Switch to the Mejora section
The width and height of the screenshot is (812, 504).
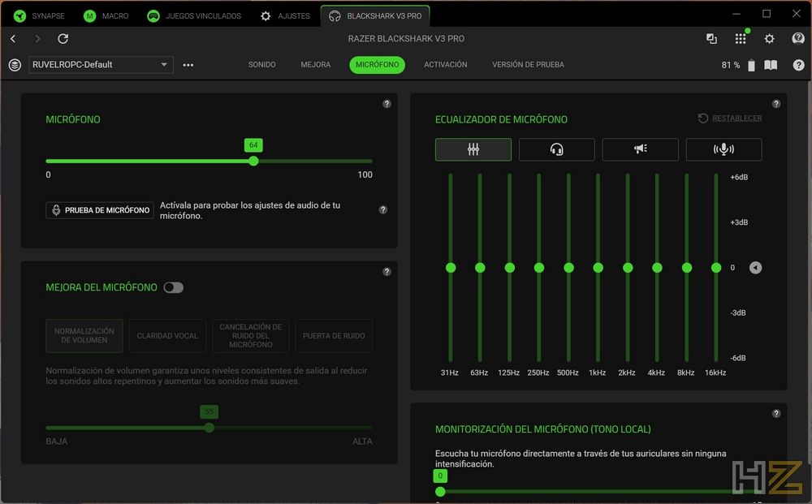point(315,65)
